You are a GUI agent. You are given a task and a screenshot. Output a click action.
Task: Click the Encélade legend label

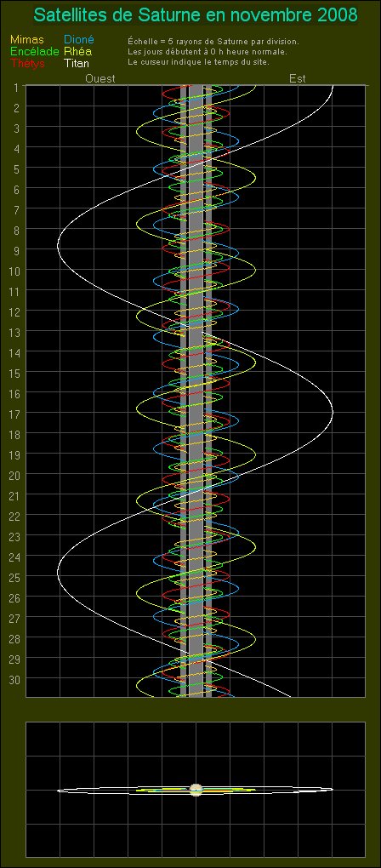pyautogui.click(x=34, y=51)
